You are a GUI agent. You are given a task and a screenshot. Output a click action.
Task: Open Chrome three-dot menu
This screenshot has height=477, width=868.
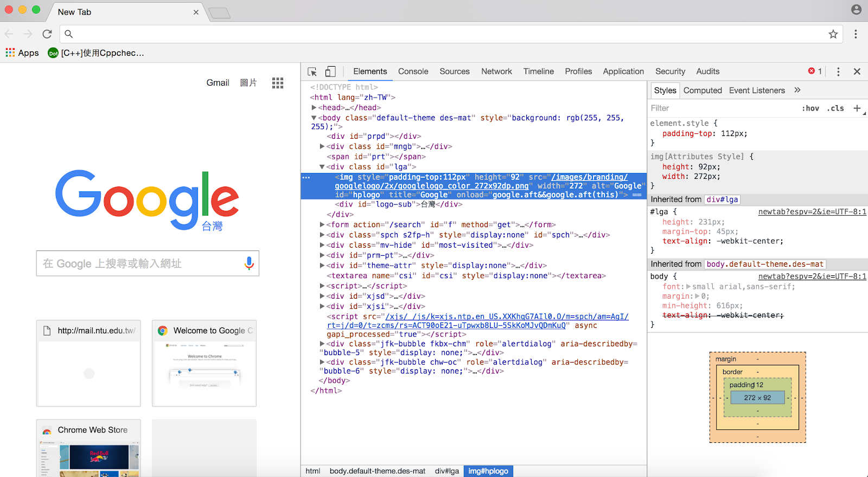coord(856,34)
